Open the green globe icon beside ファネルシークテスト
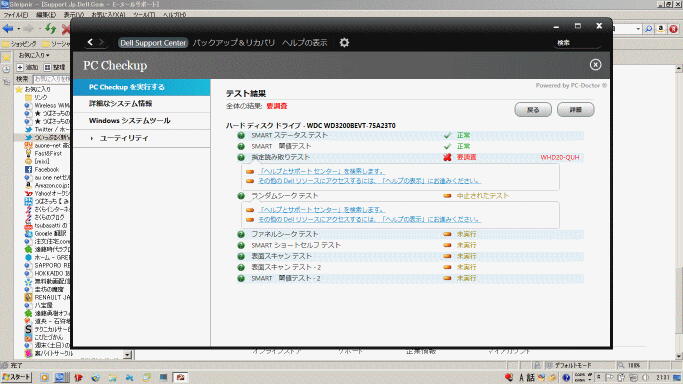This screenshot has height=384, width=683. pos(241,234)
